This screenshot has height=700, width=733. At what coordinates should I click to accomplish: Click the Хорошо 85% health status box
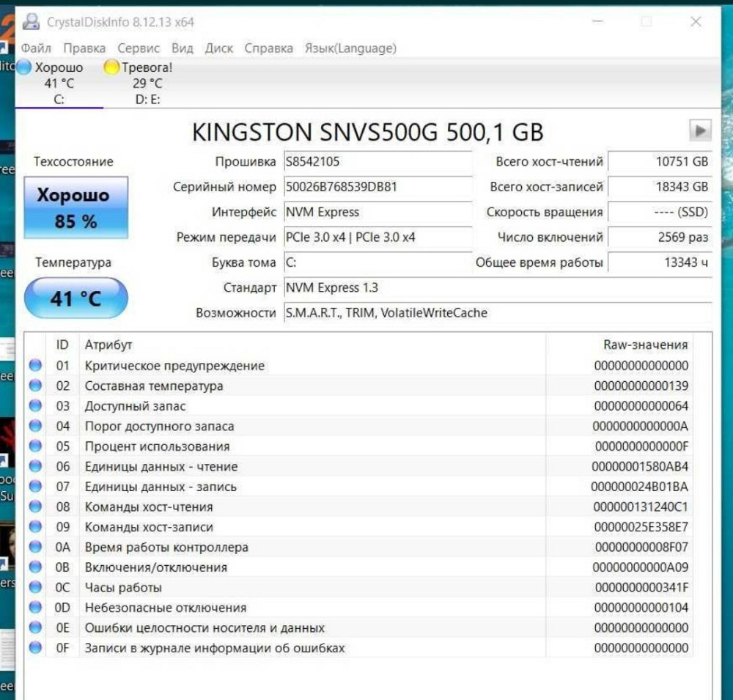[x=75, y=205]
